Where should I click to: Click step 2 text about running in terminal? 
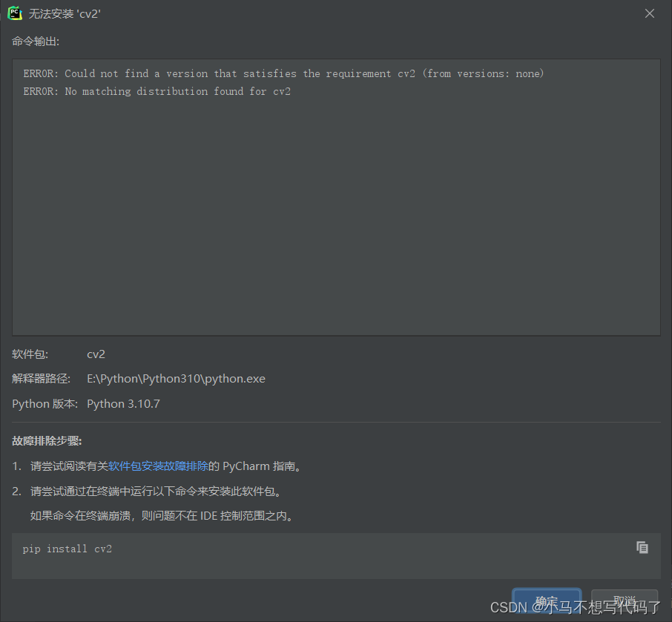click(156, 491)
